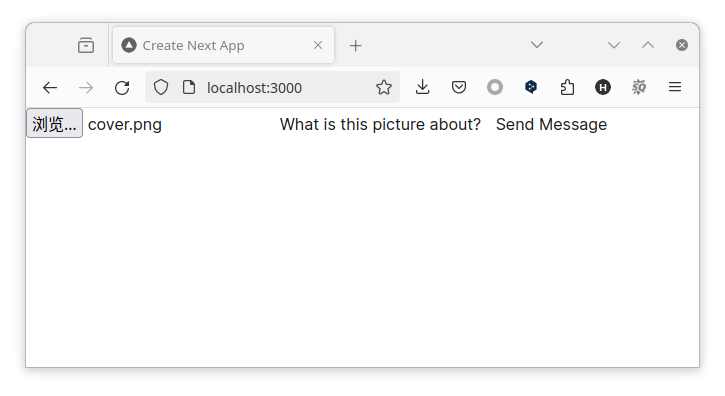This screenshot has width=725, height=396.
Task: Focus the 'What is this picture about?' input
Action: coord(380,124)
